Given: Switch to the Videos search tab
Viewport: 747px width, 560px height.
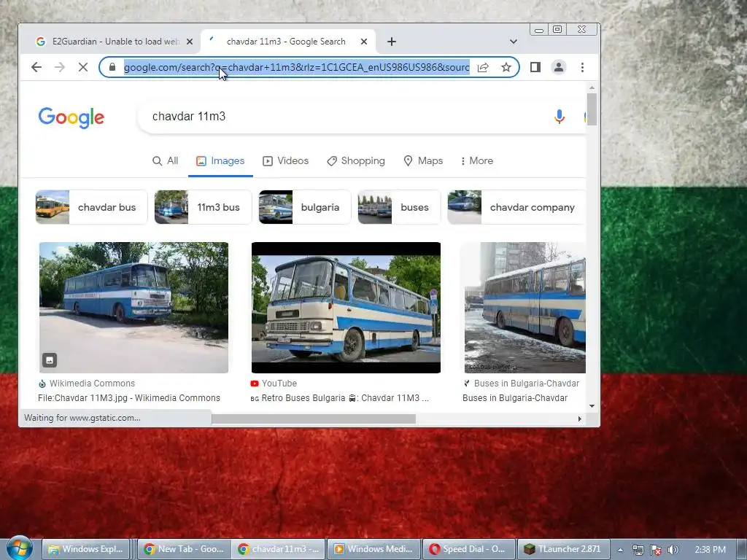Looking at the screenshot, I should [286, 161].
